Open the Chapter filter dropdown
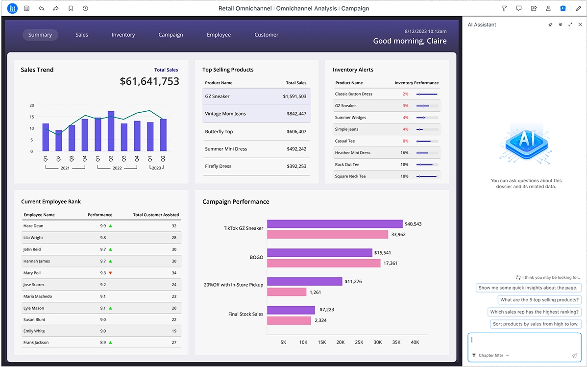The height and width of the screenshot is (367, 588). [490, 355]
